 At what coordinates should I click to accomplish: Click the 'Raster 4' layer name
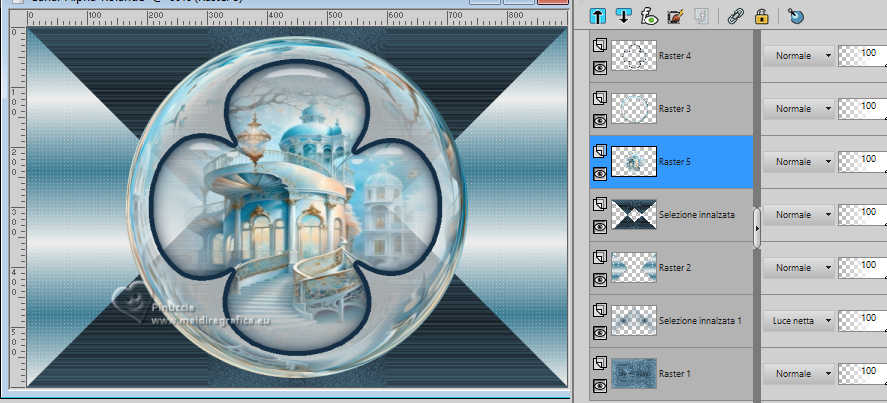(675, 55)
